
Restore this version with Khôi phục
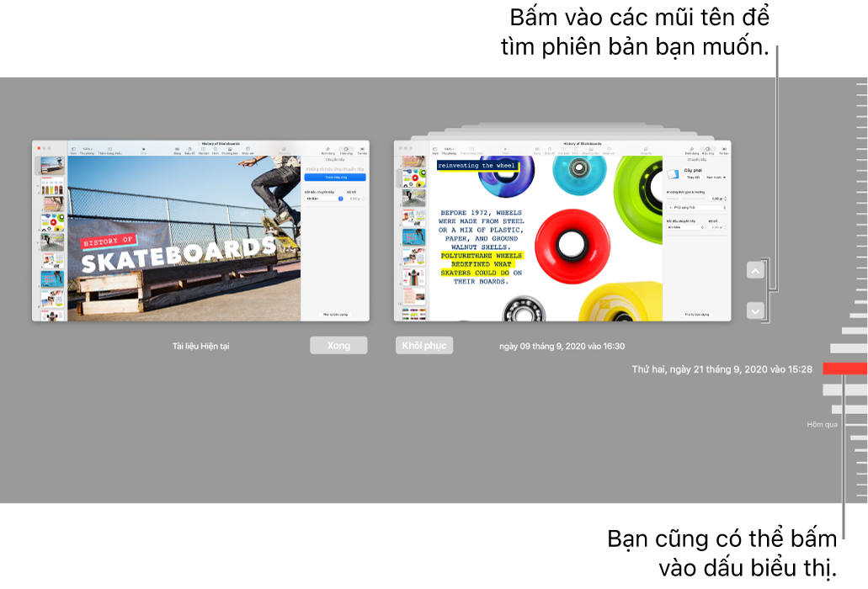424,345
